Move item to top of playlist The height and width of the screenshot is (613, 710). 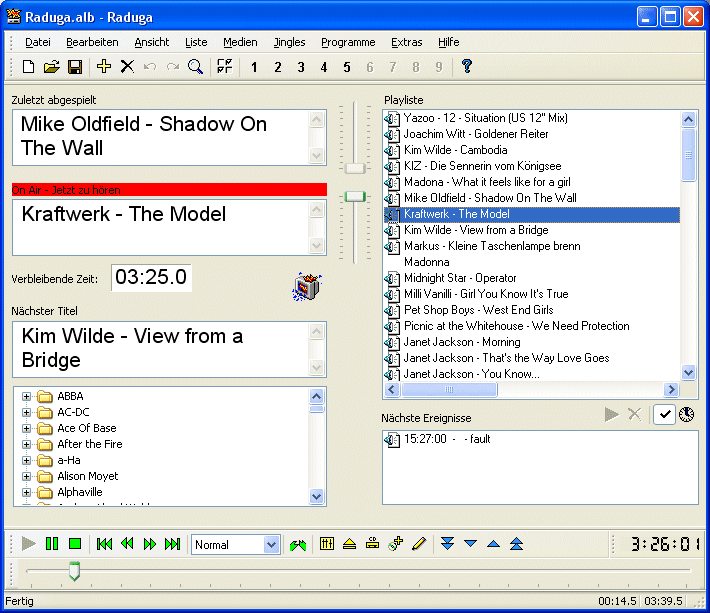(516, 543)
